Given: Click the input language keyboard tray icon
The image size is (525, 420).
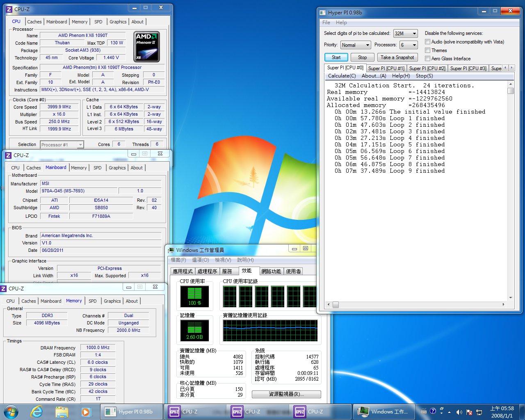Looking at the screenshot, I should click(424, 412).
